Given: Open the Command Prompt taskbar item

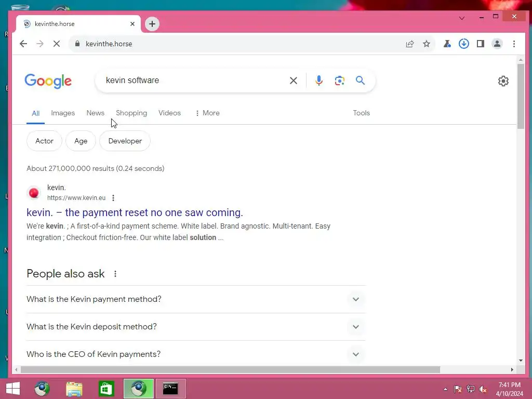Looking at the screenshot, I should tap(170, 389).
